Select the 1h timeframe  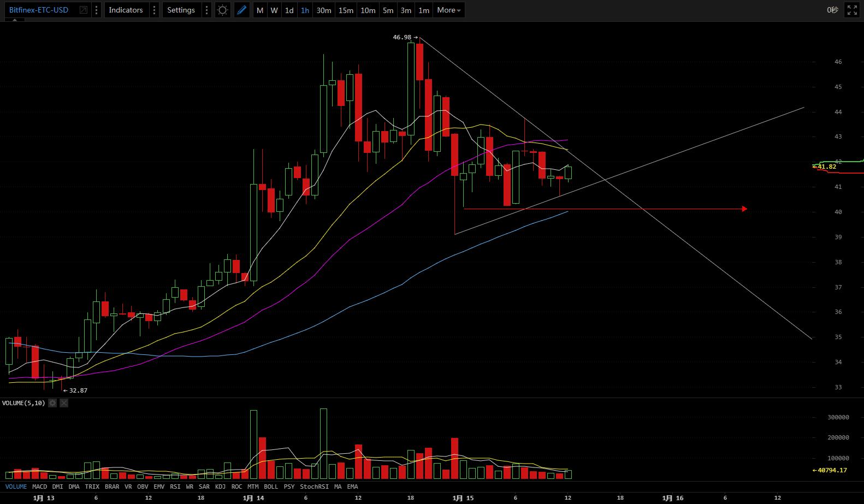point(305,10)
